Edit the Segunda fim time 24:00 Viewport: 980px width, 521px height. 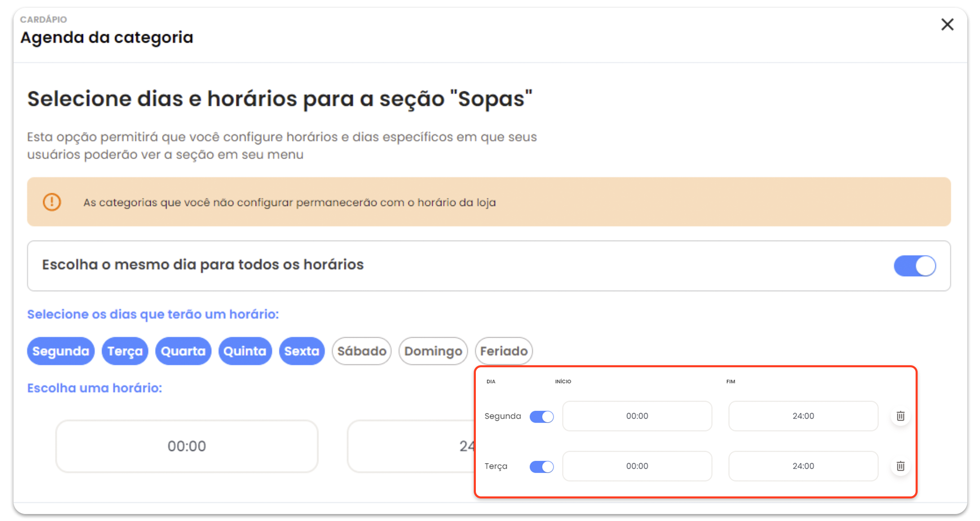[x=803, y=416]
